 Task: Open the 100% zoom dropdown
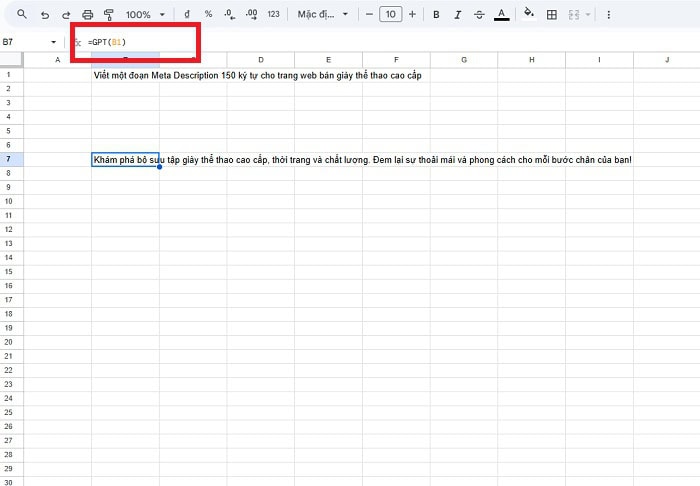tap(145, 14)
